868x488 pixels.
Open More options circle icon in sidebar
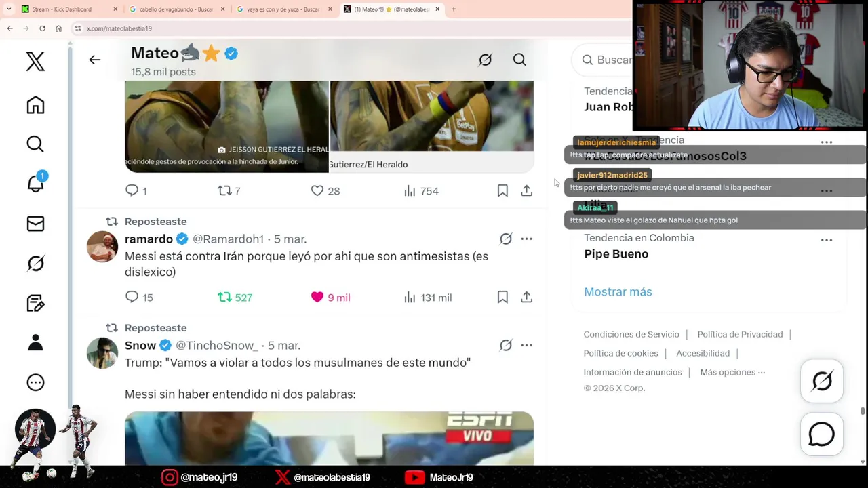[x=35, y=382]
